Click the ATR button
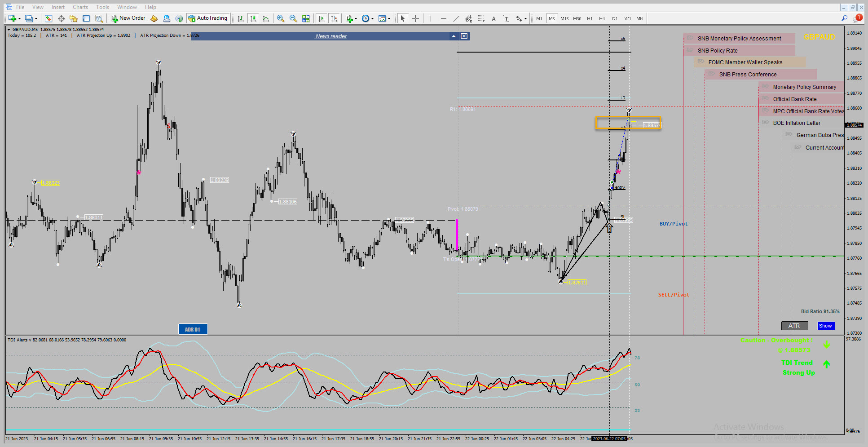 tap(794, 326)
